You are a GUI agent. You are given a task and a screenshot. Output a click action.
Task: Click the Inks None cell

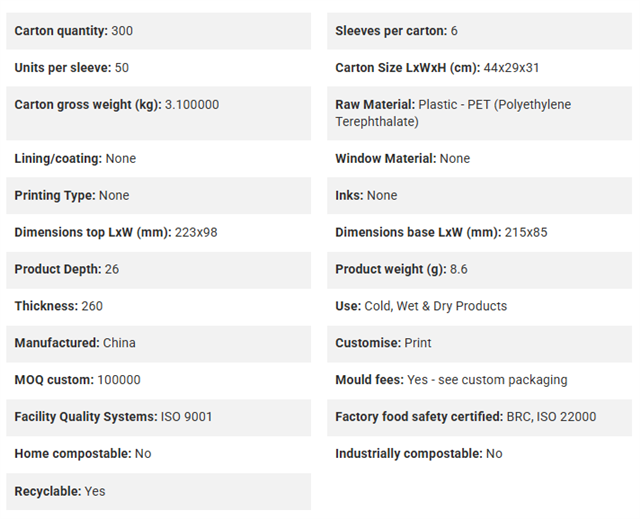[x=479, y=195]
